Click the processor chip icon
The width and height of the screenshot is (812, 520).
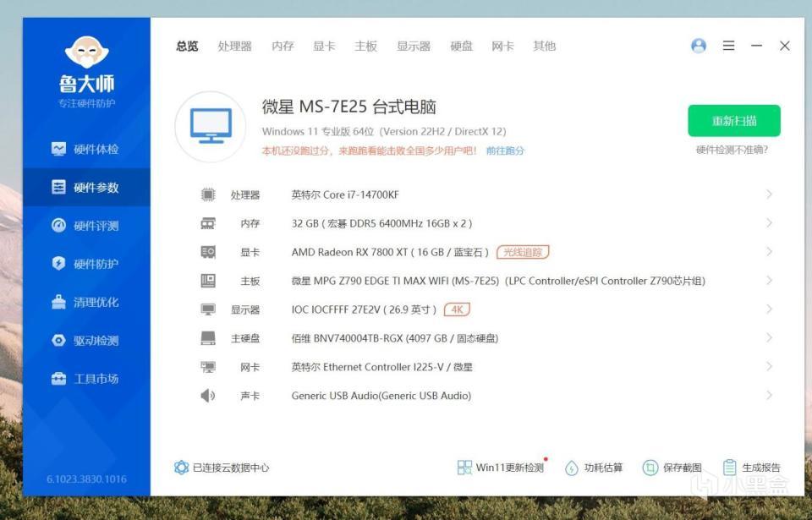point(208,194)
